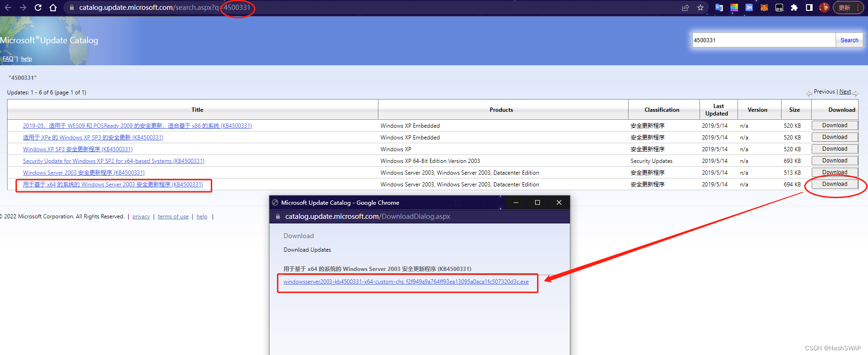The height and width of the screenshot is (355, 868).
Task: Go forward in browser history
Action: pyautogui.click(x=23, y=8)
